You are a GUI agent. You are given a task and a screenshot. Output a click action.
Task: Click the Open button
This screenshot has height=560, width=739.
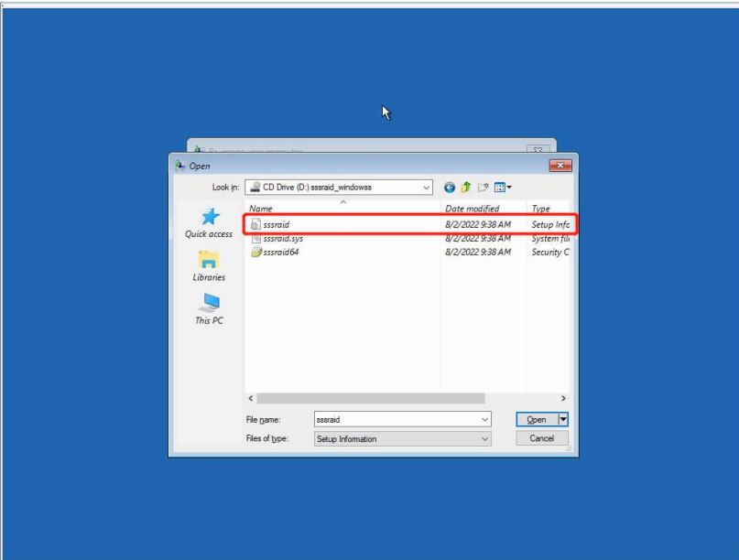tap(537, 419)
